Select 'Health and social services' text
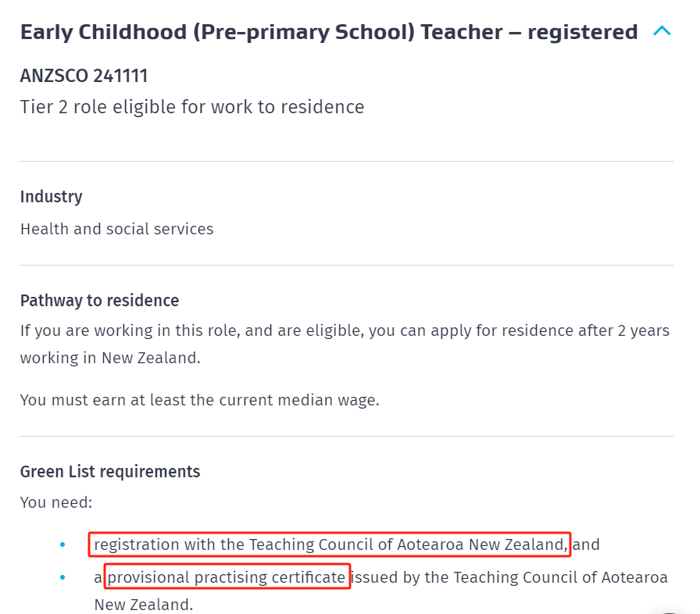 (x=117, y=229)
